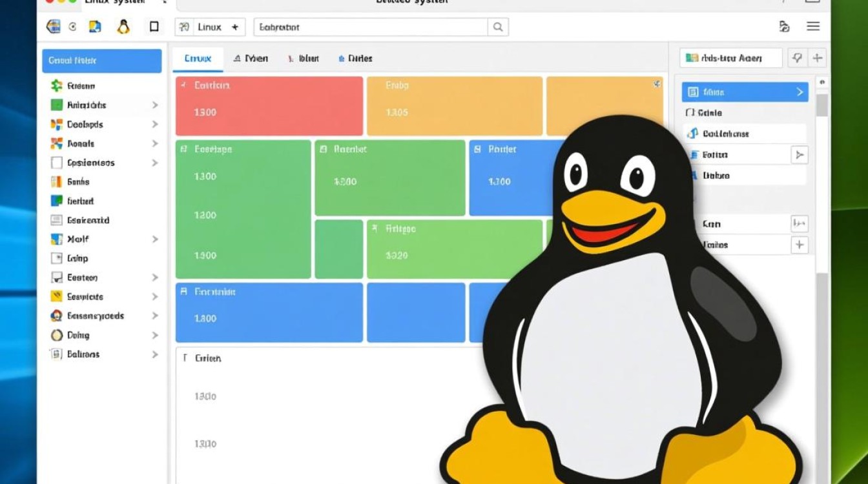The width and height of the screenshot is (868, 484).
Task: Click the magnifying glass in the search bar
Action: coord(497,27)
